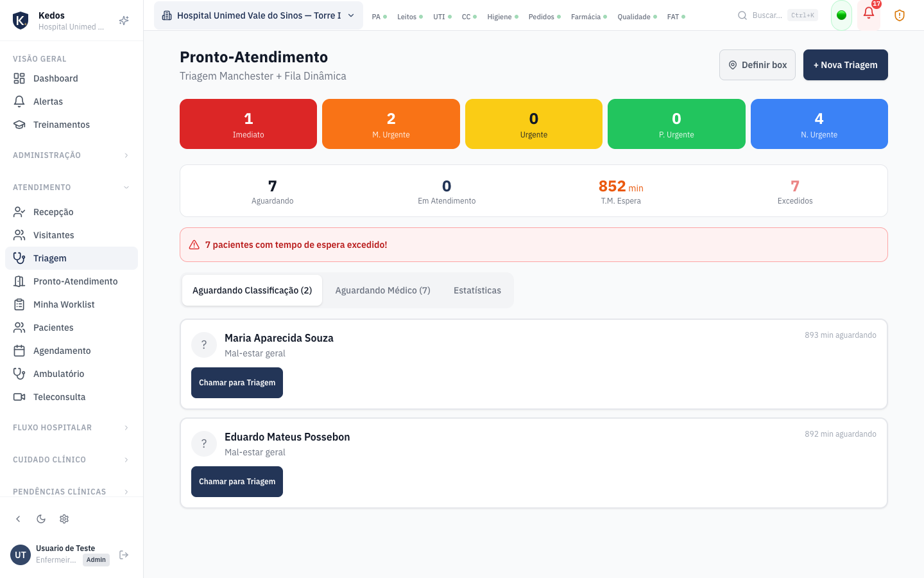The height and width of the screenshot is (578, 924).
Task: Click the Definir box button
Action: [x=757, y=65]
